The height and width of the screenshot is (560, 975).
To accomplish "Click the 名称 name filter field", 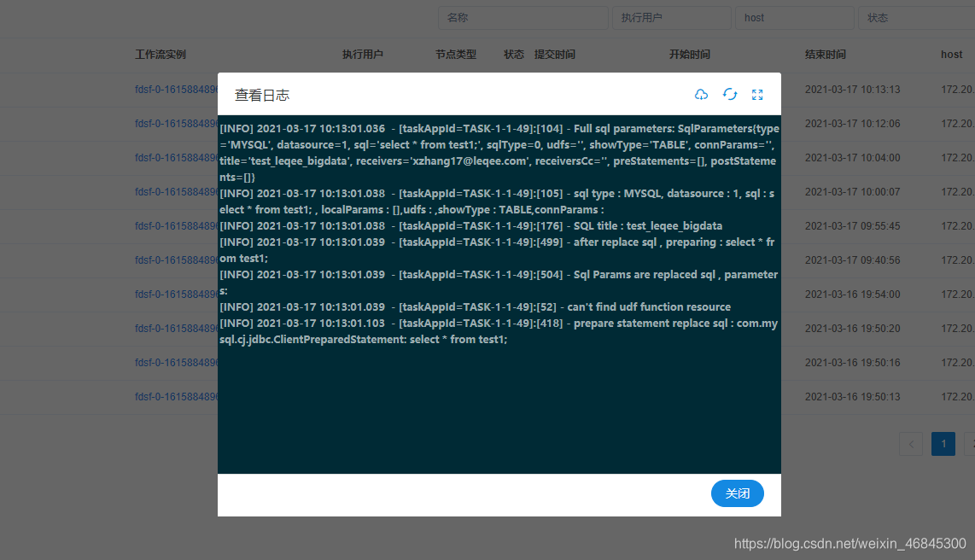I will (523, 17).
